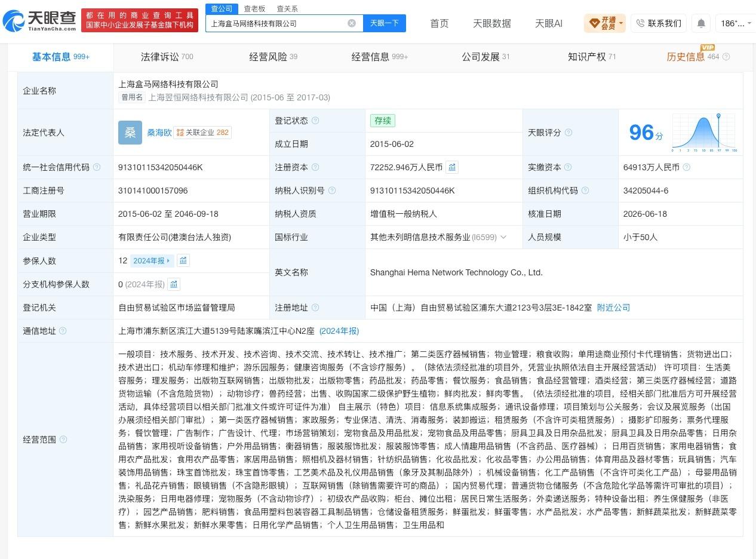Select registration number 310141000157096
The image size is (756, 559).
pos(153,191)
